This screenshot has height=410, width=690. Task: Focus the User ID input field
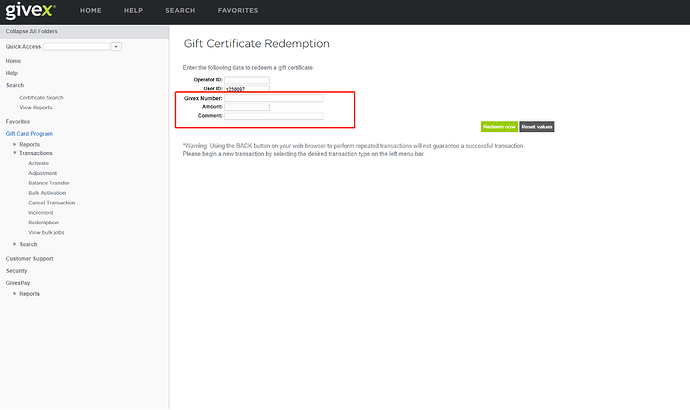pos(247,88)
